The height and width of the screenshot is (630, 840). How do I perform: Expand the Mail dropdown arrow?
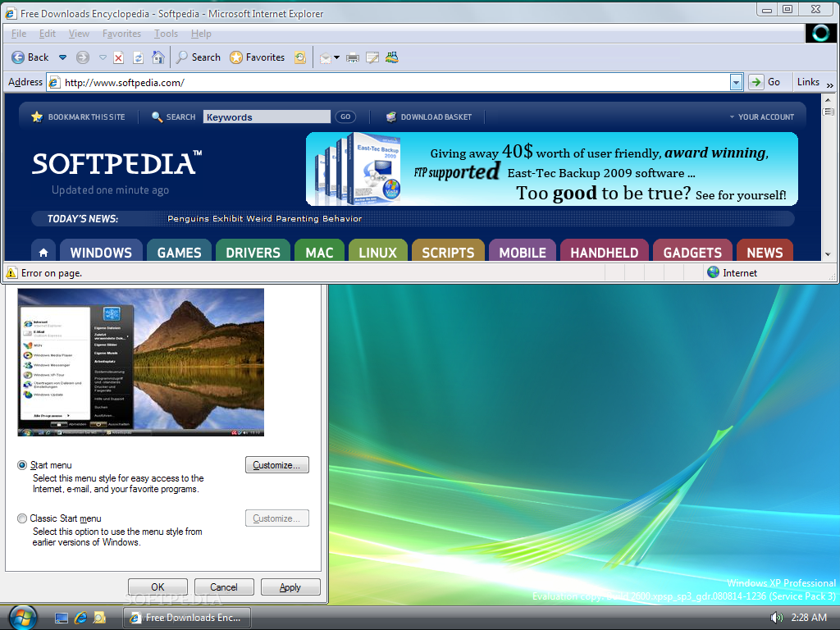coord(336,57)
